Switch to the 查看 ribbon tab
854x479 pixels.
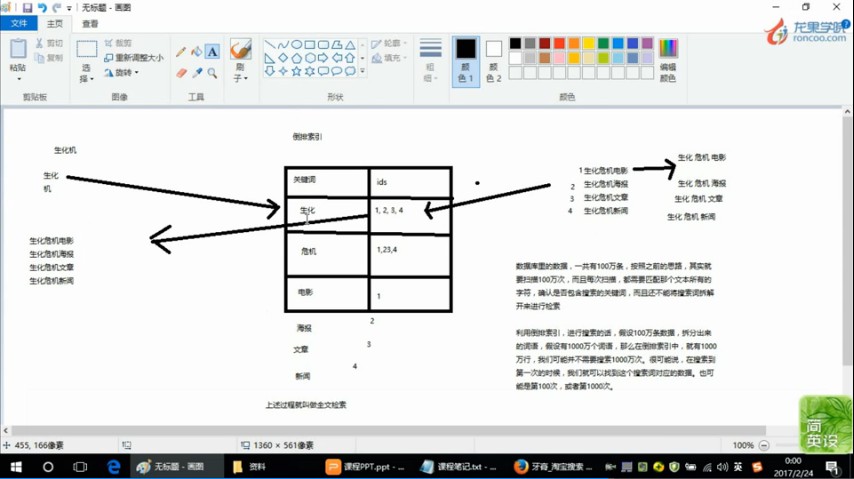(x=90, y=23)
